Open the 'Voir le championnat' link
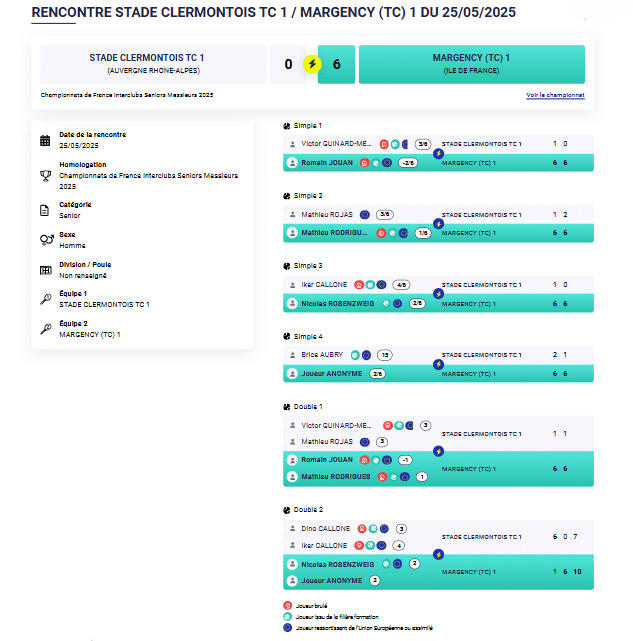Image resolution: width=633 pixels, height=641 pixels. [x=555, y=95]
